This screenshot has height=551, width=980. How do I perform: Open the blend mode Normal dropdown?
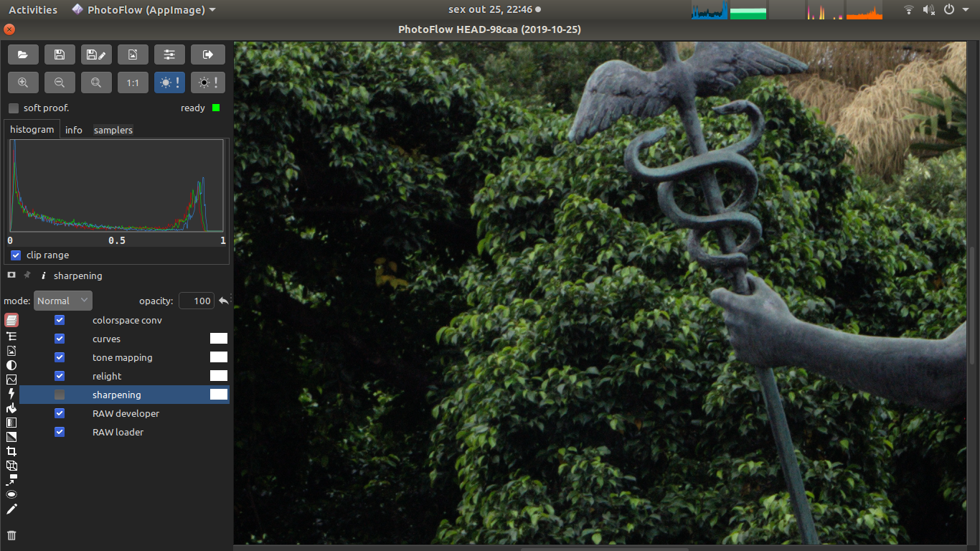coord(63,301)
